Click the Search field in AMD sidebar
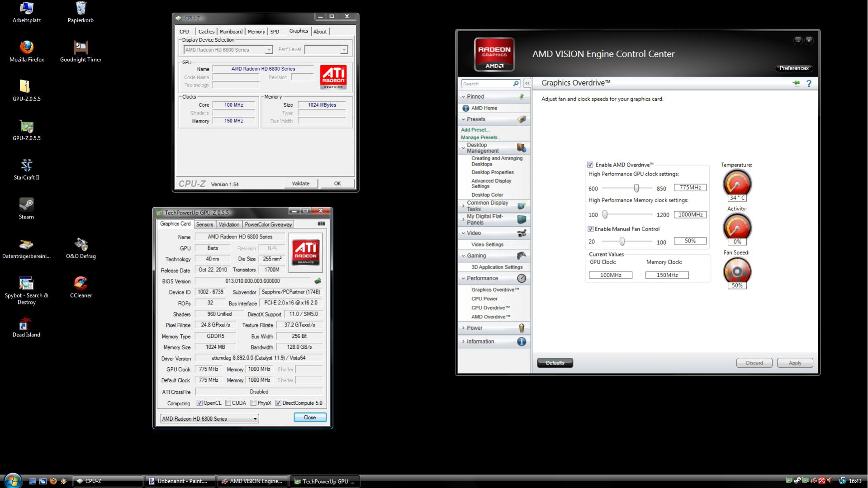Image resolution: width=868 pixels, height=488 pixels. click(x=486, y=84)
